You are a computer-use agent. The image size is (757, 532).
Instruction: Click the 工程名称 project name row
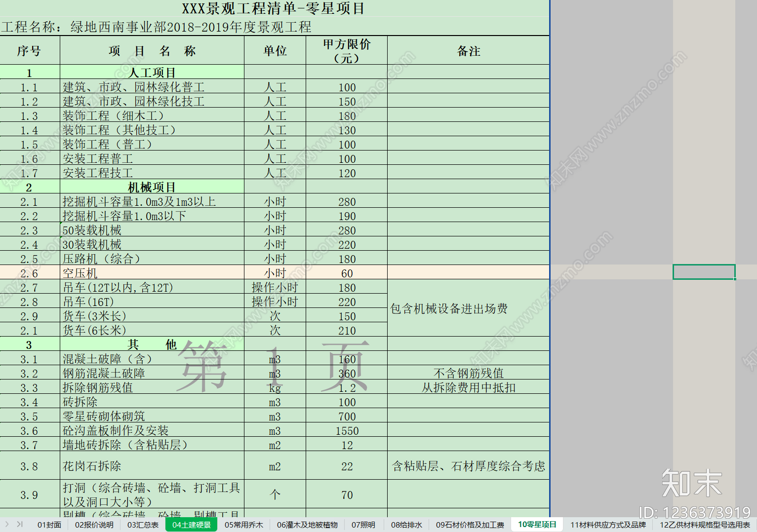tap(275, 27)
